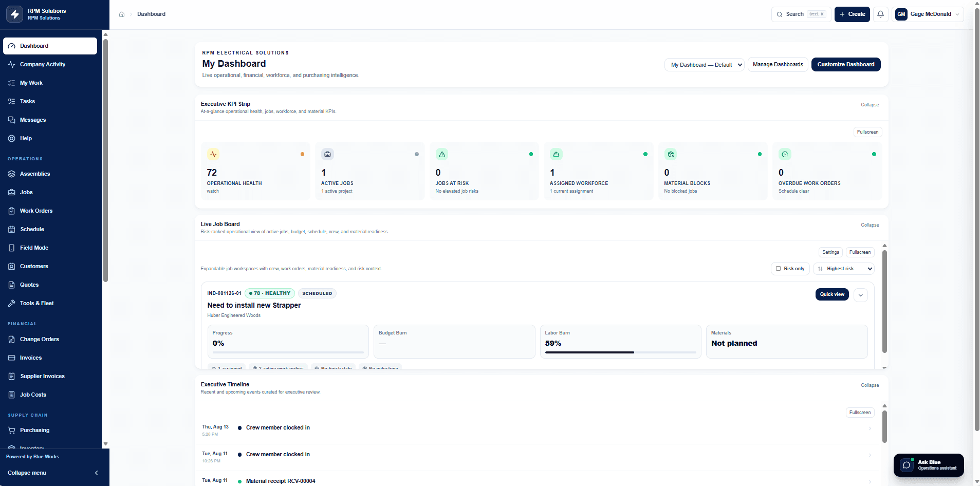Click the Tasks sidebar icon
Image resolution: width=980 pixels, height=486 pixels.
(12, 102)
